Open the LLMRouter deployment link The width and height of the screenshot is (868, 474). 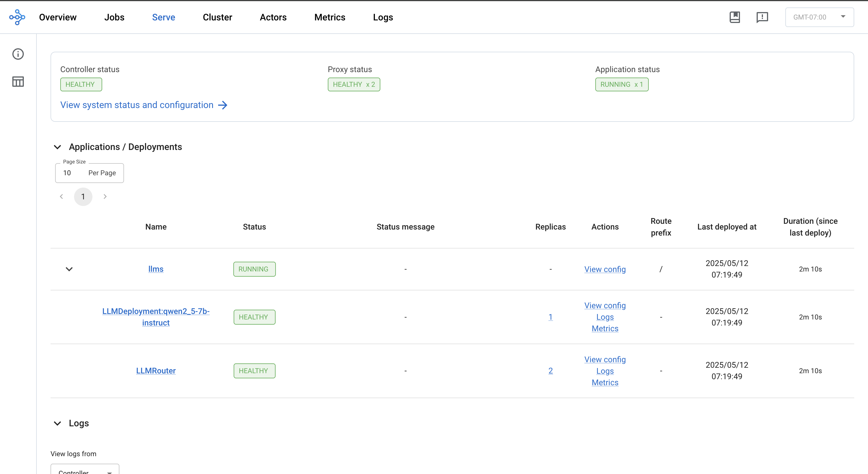(156, 371)
